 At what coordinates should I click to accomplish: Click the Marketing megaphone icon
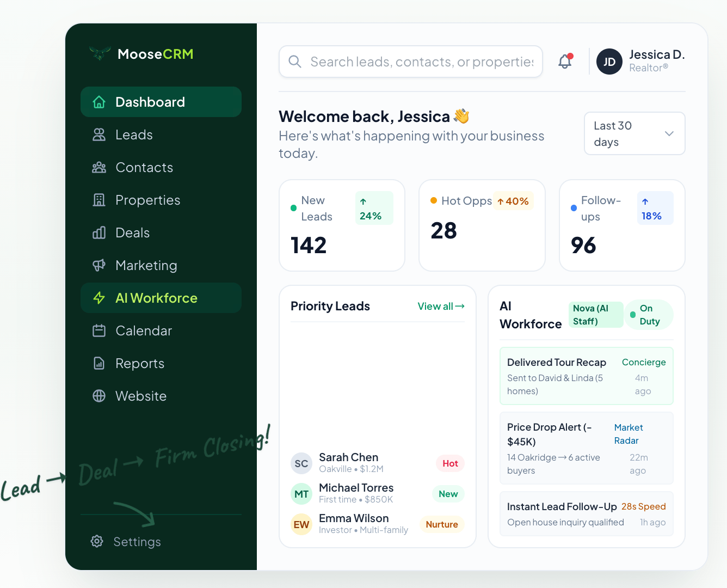pos(99,265)
